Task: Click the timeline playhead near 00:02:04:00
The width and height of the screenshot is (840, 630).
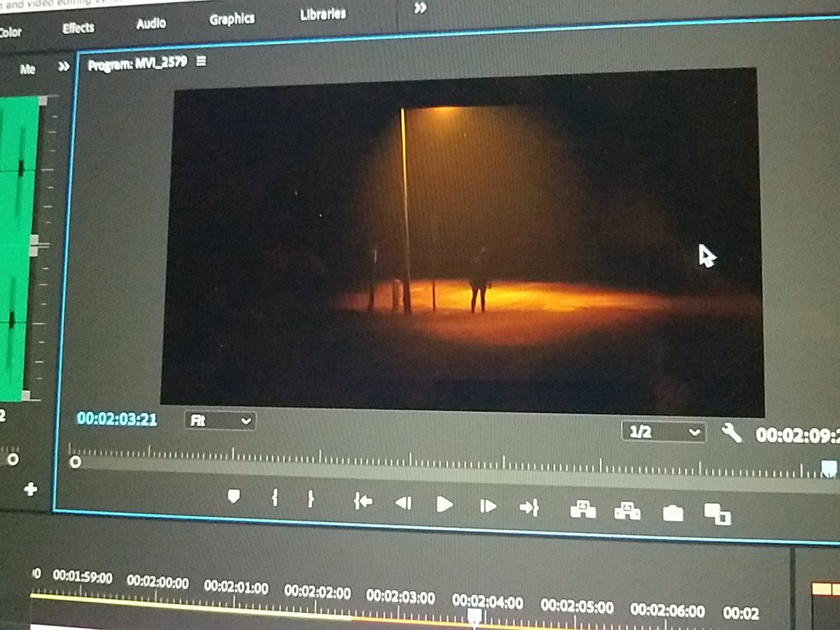Action: pos(474,616)
